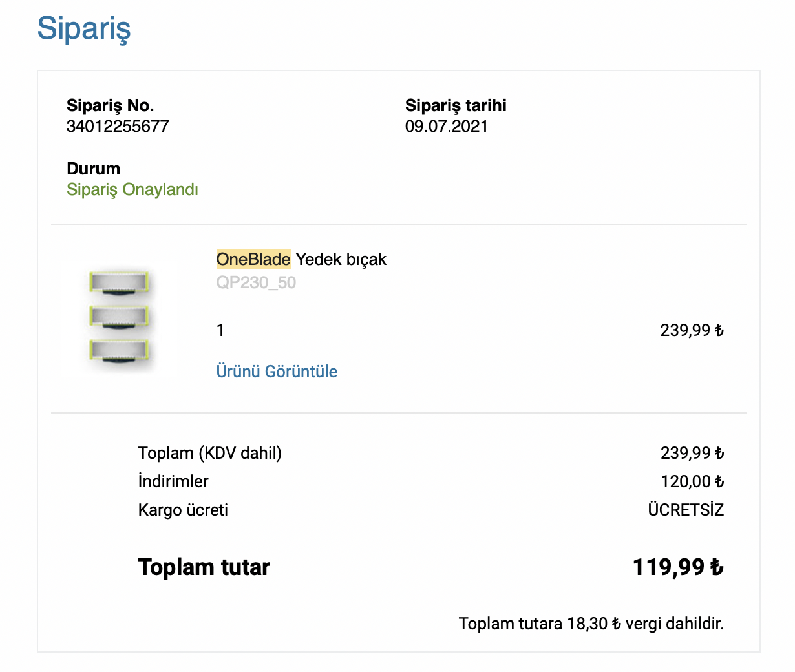This screenshot has height=672, width=795.
Task: Open the Ürünü Görüntüle link
Action: coord(277,372)
